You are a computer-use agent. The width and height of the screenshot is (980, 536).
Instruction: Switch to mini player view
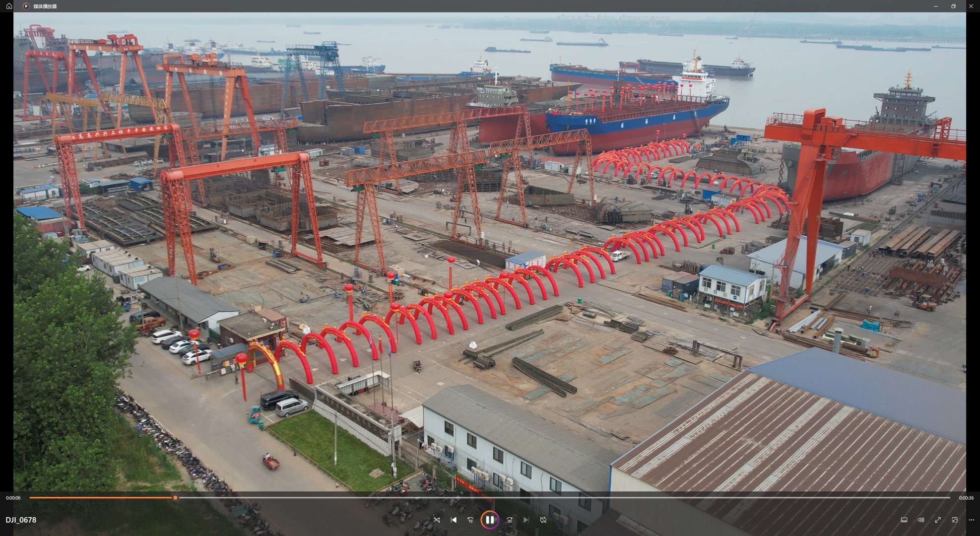955,520
